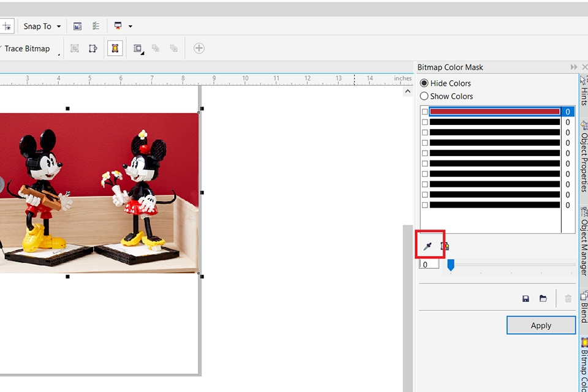Click the Save Mask disk icon
This screenshot has width=588, height=392.
point(526,298)
